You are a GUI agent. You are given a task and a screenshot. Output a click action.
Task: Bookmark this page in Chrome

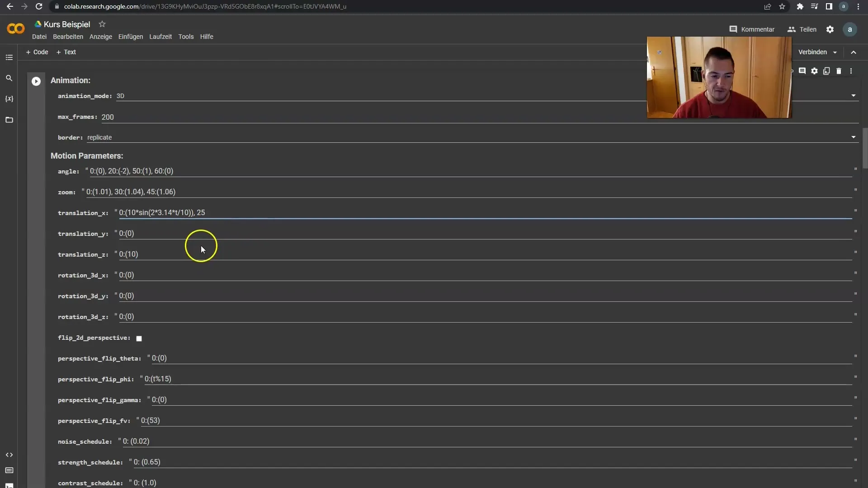pyautogui.click(x=782, y=6)
